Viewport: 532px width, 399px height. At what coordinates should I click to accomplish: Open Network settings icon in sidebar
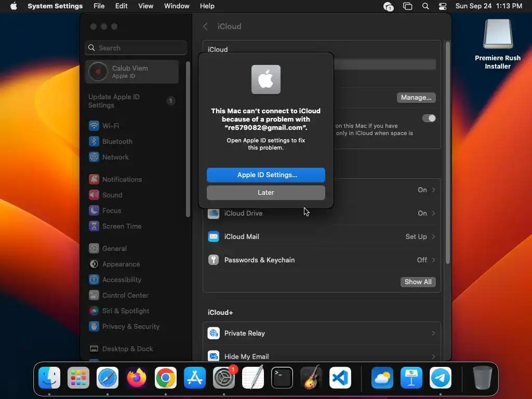point(94,157)
